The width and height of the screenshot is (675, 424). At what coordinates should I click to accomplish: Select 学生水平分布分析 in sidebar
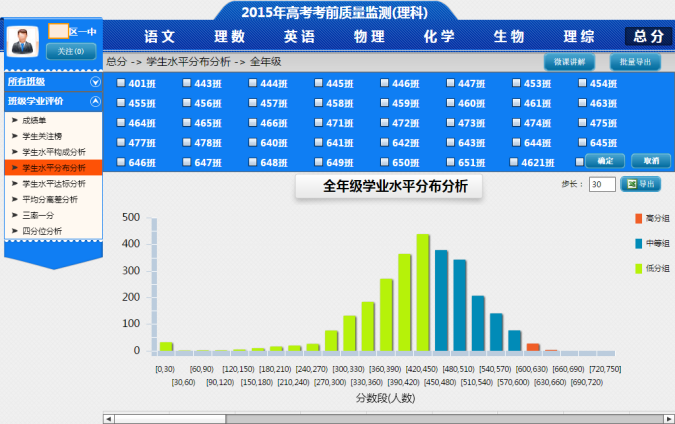(53, 167)
